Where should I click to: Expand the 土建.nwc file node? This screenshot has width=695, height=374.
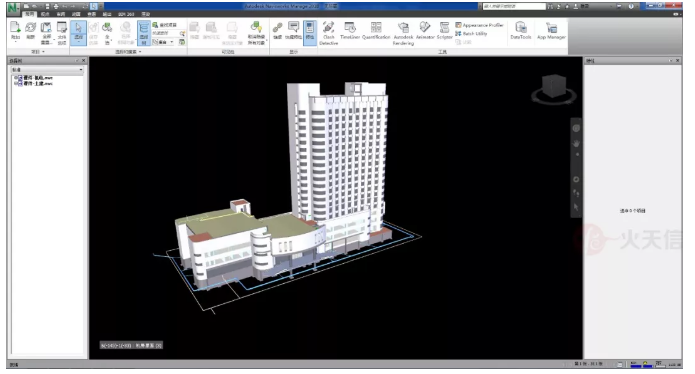15,83
